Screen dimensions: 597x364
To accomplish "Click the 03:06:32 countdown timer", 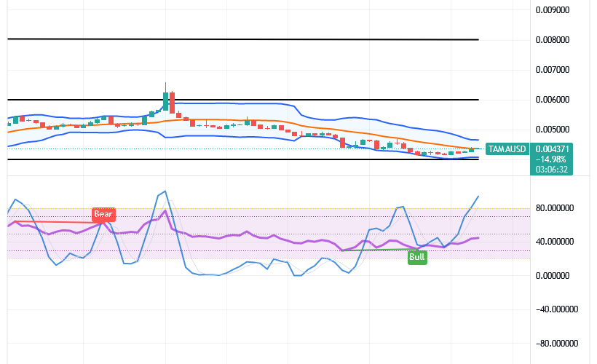I will tap(552, 170).
